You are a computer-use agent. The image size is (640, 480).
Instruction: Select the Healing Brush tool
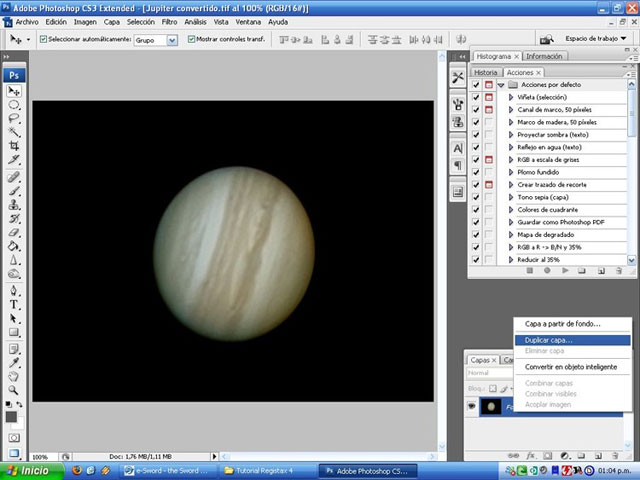coord(14,177)
